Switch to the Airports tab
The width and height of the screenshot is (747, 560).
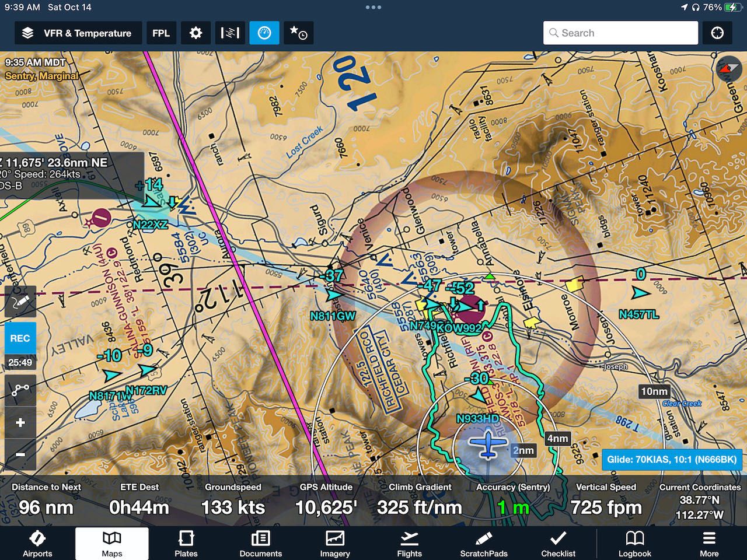37,544
